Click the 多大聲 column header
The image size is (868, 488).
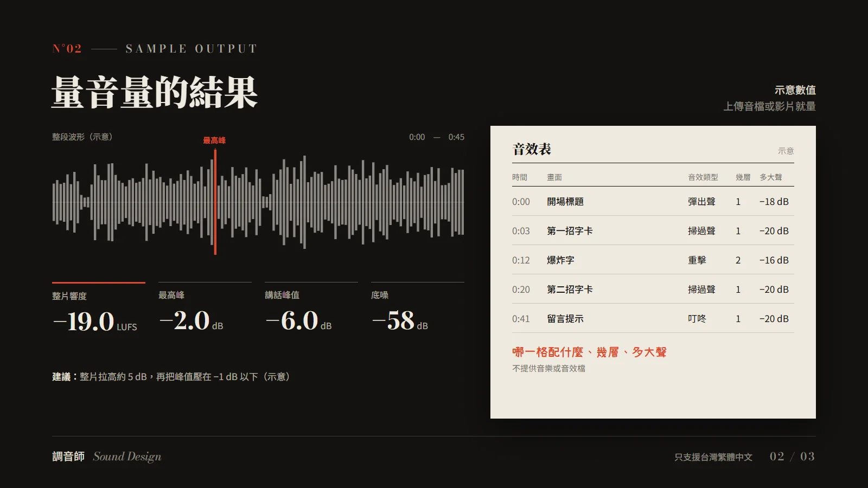coord(771,177)
